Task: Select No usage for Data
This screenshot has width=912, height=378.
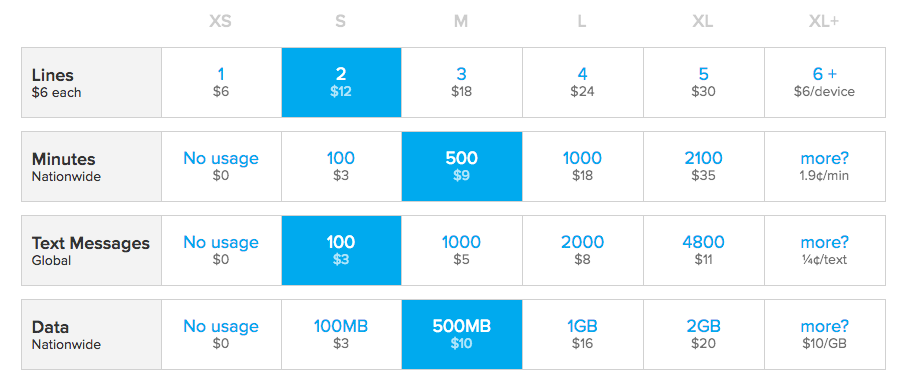Action: pos(222,334)
